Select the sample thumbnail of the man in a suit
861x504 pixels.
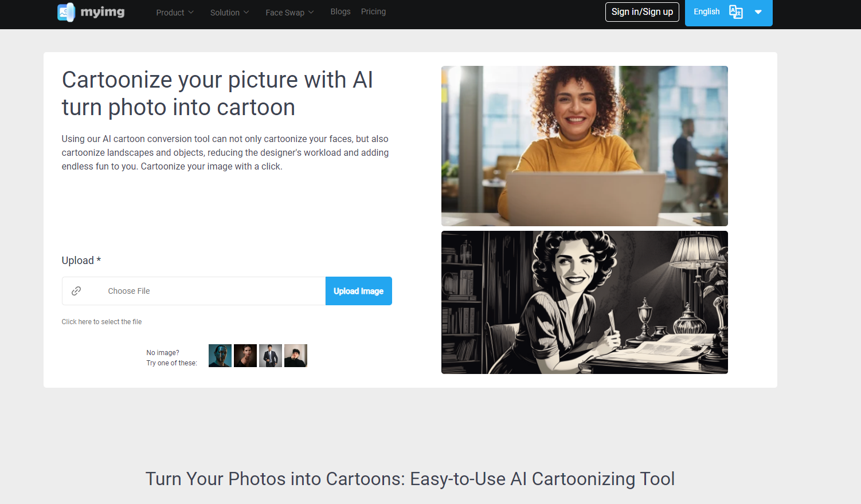[x=271, y=355]
